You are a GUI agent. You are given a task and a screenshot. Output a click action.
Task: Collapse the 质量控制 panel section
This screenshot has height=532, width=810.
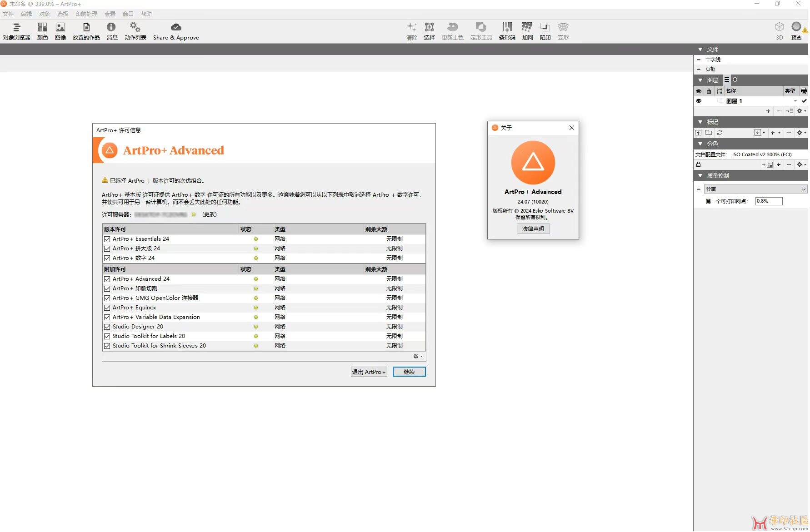[700, 175]
